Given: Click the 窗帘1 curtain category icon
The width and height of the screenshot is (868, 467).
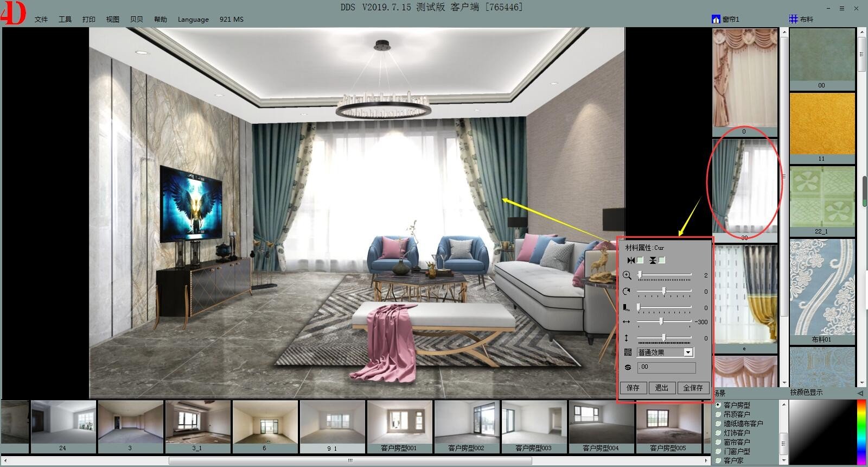Looking at the screenshot, I should (716, 19).
